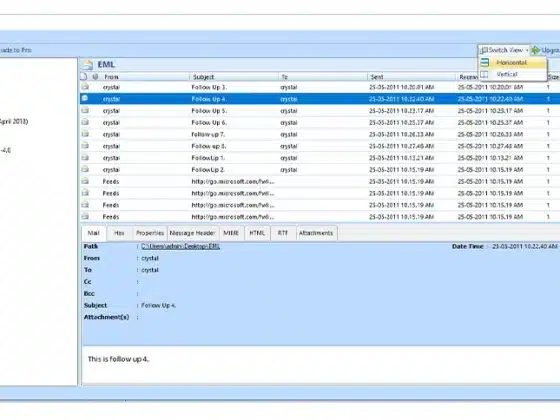Screen dimensions: 560x420
Task: Open the Attachments tab
Action: pyautogui.click(x=316, y=233)
